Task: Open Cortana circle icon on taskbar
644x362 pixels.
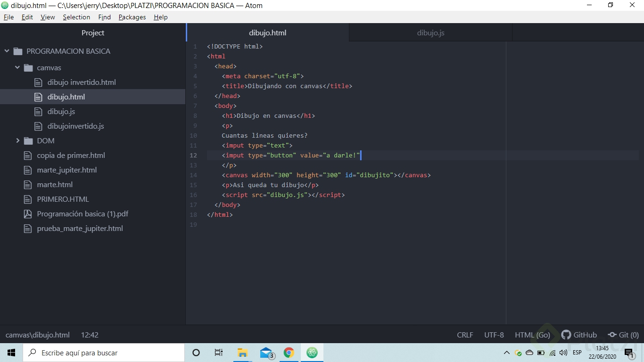Action: click(196, 353)
